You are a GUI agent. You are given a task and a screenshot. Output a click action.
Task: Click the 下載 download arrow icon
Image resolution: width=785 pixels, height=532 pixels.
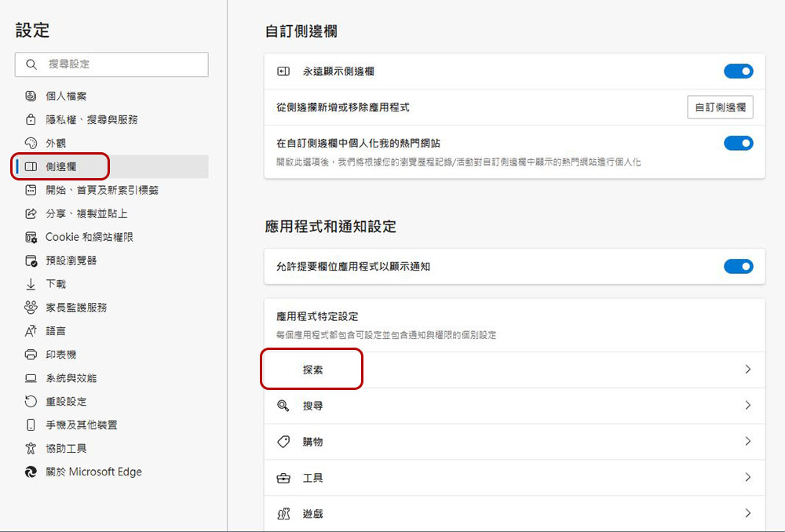click(x=31, y=284)
